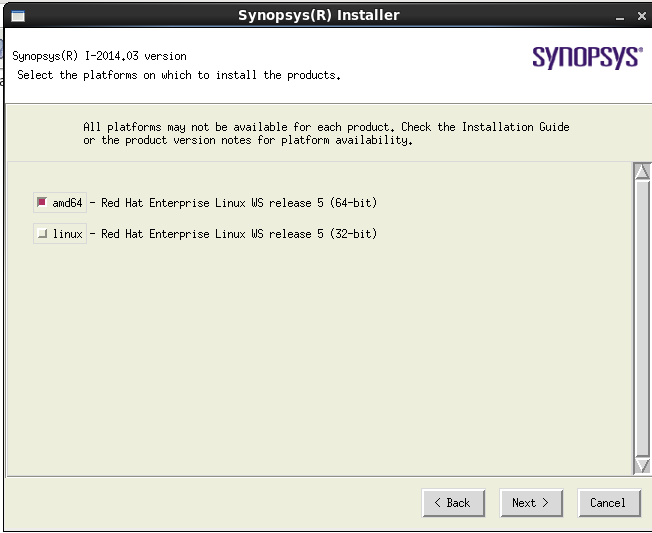Close the Synopsys Installer window
This screenshot has height=533, width=652.
pyautogui.click(x=642, y=16)
